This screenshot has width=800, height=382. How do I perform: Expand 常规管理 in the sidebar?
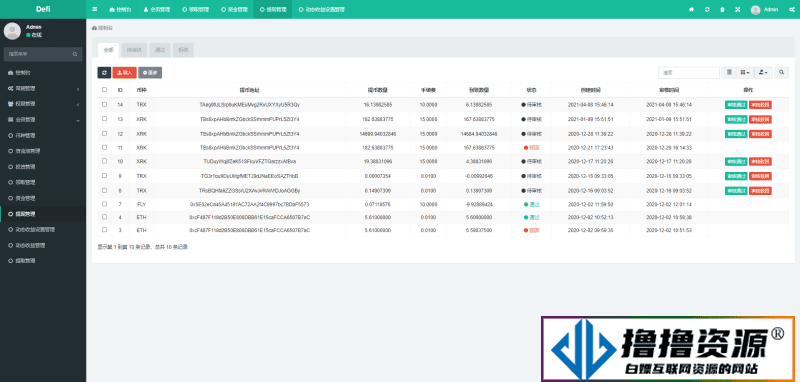click(x=43, y=88)
